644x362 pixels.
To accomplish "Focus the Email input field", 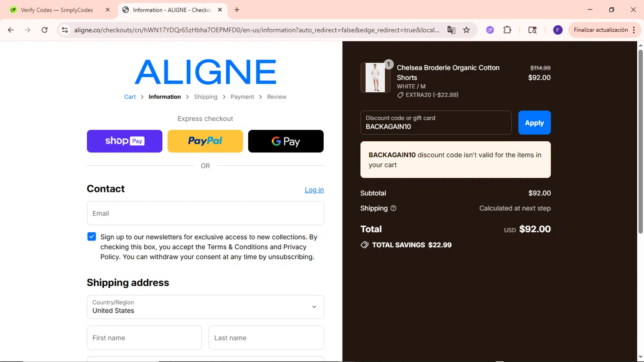I will (x=205, y=213).
